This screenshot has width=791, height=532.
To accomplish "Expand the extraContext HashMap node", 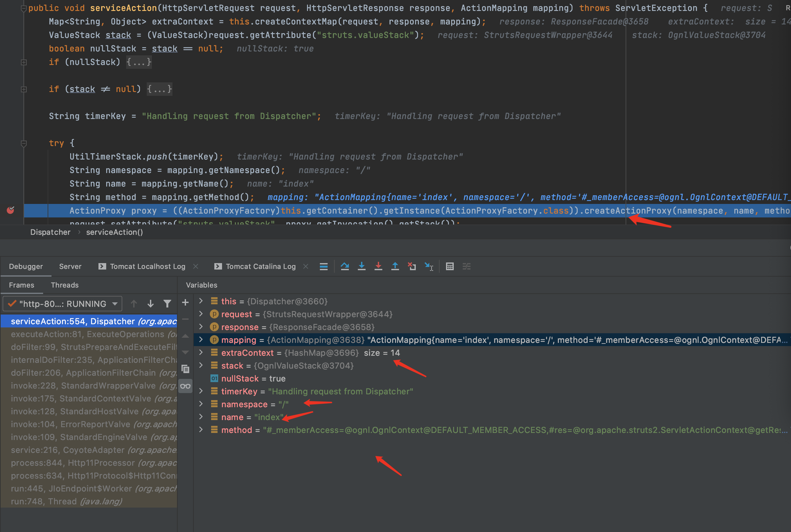I will pos(200,353).
